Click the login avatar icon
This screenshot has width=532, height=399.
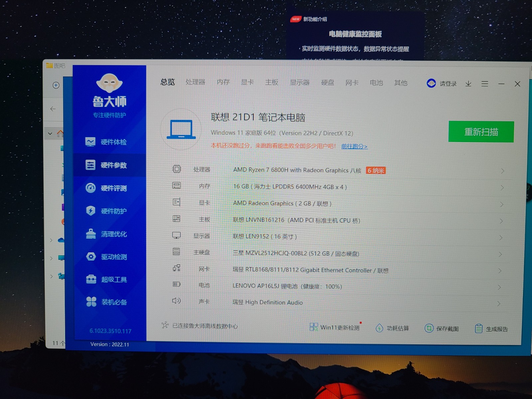[431, 83]
